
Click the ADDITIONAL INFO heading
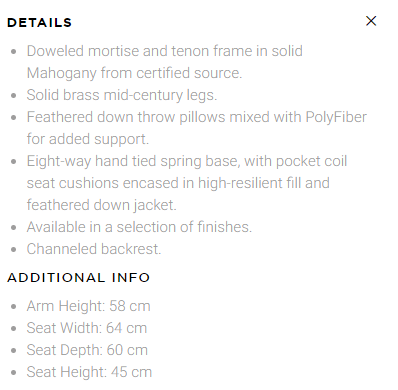point(78,278)
